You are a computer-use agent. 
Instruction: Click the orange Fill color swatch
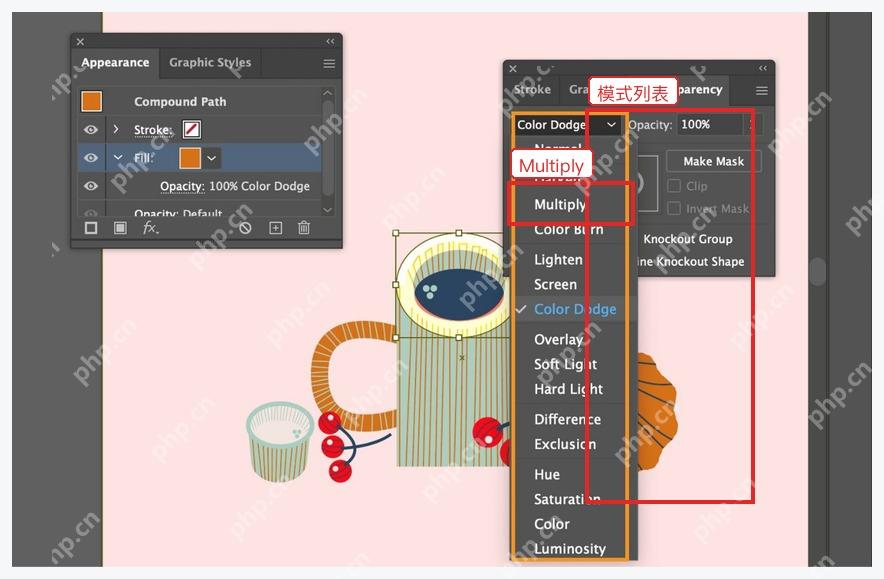click(190, 158)
